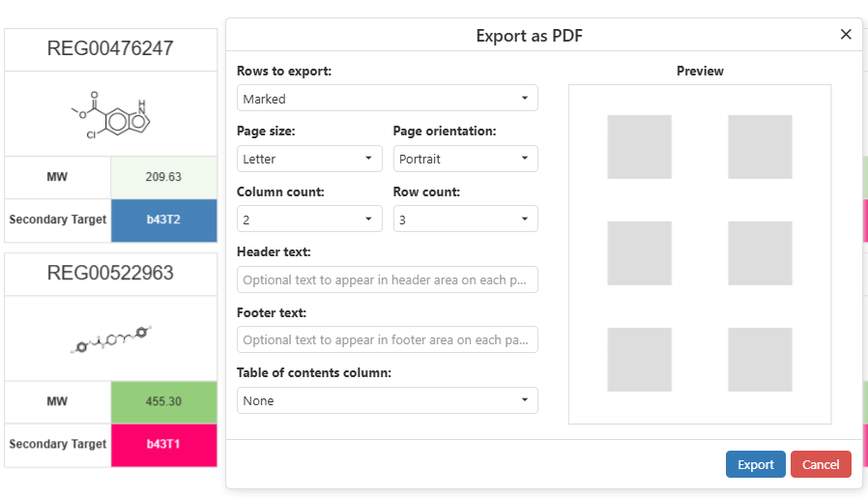The width and height of the screenshot is (868, 499).
Task: Change the Page orientation dropdown
Action: [x=465, y=159]
